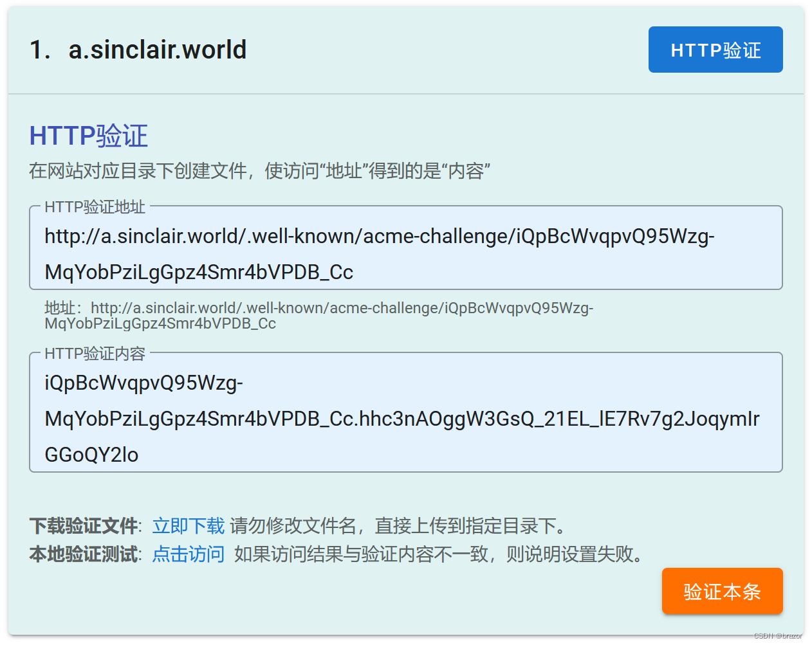Click the purple HTTP验证 section heading
The width and height of the screenshot is (812, 645).
coord(89,136)
